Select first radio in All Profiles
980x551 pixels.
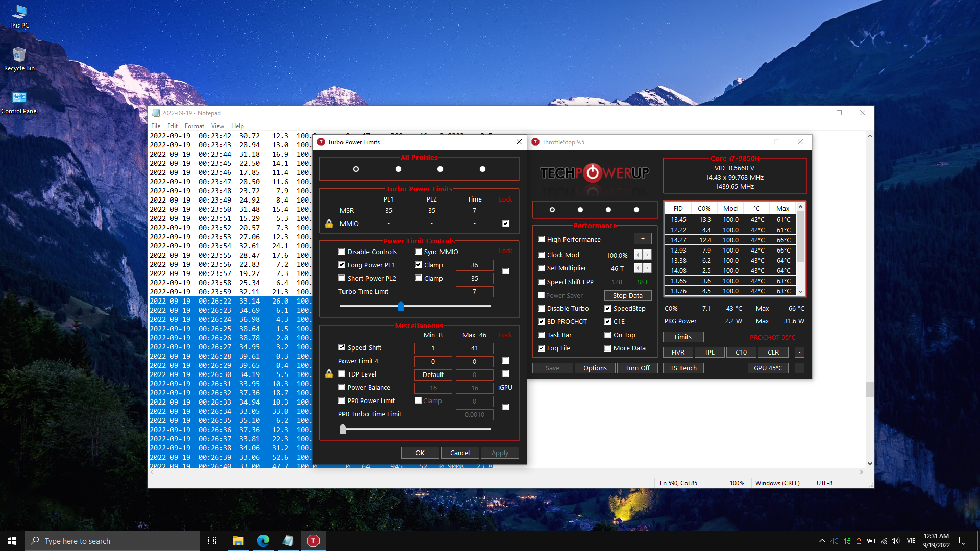point(356,169)
